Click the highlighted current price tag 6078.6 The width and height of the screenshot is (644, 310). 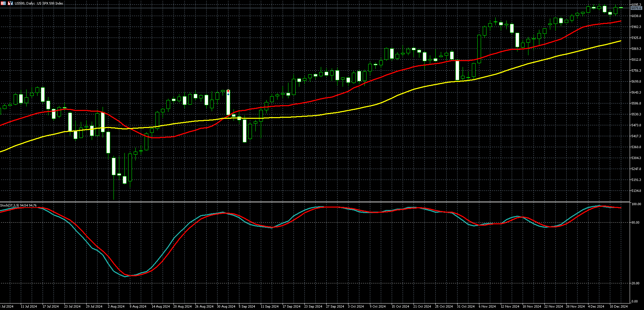click(x=636, y=8)
